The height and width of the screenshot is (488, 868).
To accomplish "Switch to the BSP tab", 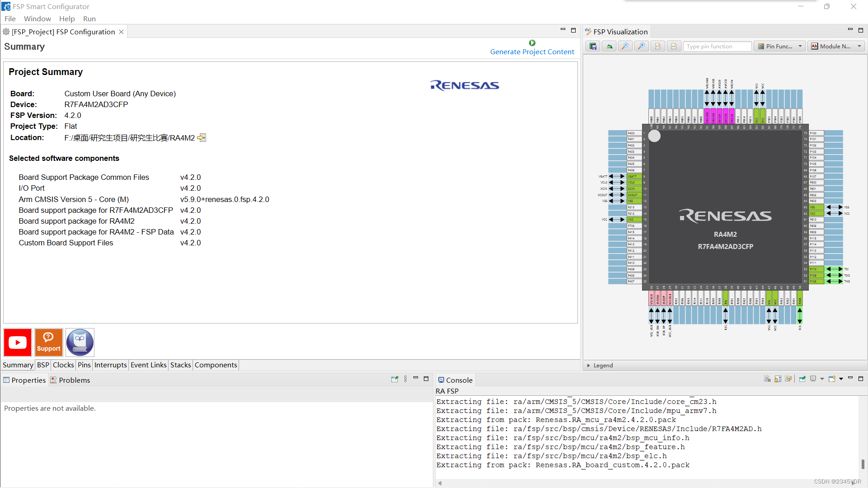I will pyautogui.click(x=43, y=365).
